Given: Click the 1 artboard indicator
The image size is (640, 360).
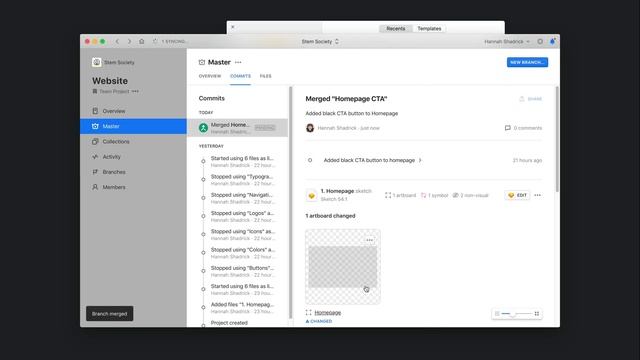Looking at the screenshot, I should tap(400, 196).
